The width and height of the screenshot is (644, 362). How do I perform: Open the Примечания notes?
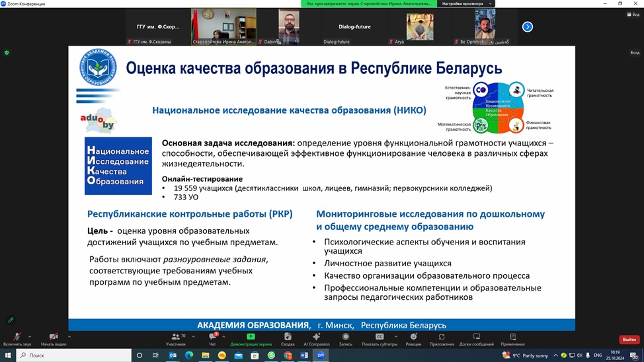512,340
